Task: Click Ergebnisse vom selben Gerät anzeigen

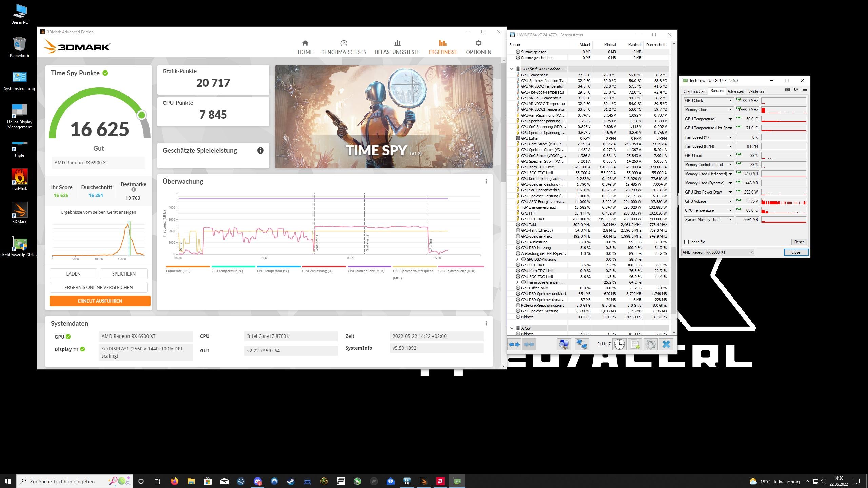Action: tap(99, 212)
